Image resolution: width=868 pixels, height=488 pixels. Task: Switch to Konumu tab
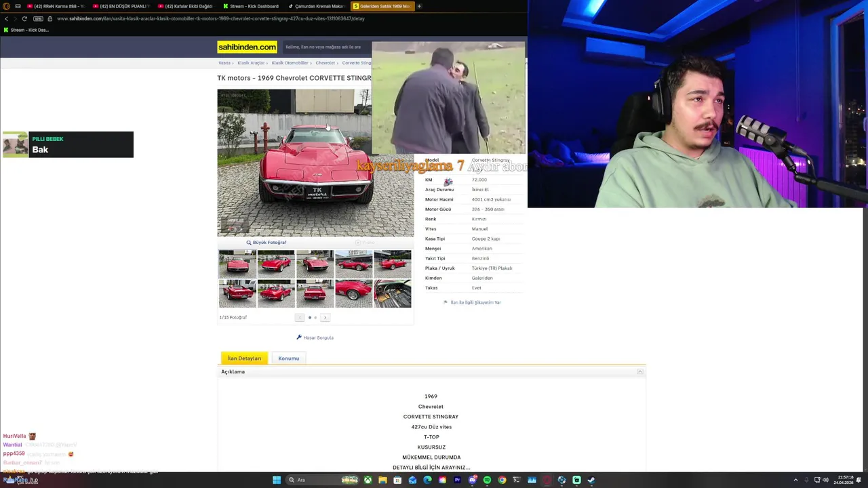[288, 358]
